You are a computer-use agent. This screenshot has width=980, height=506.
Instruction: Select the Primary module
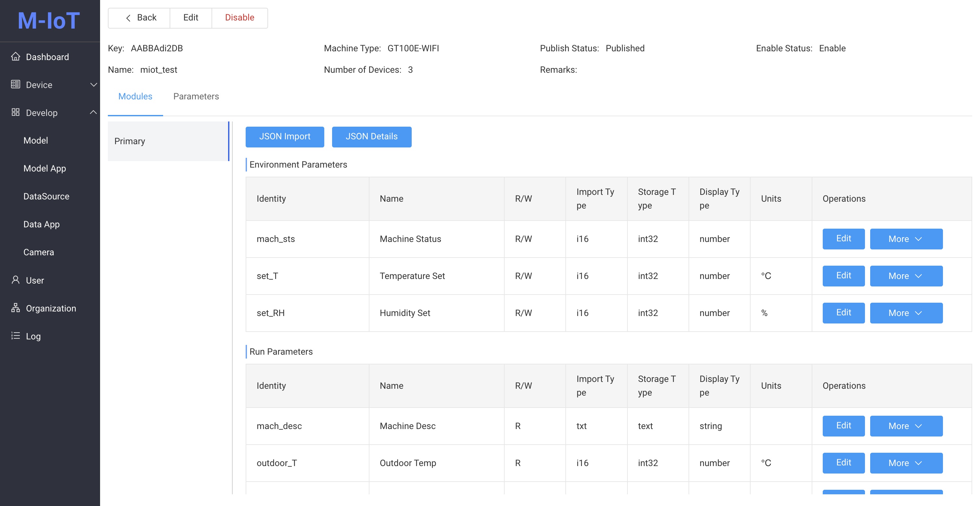168,141
